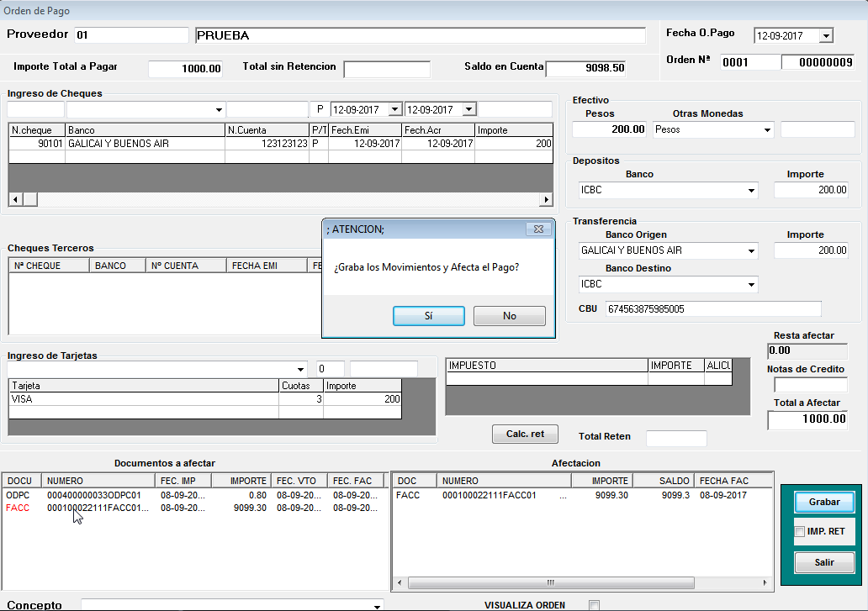Focus the Transferencia Importe field
This screenshot has height=611, width=868.
pos(811,250)
